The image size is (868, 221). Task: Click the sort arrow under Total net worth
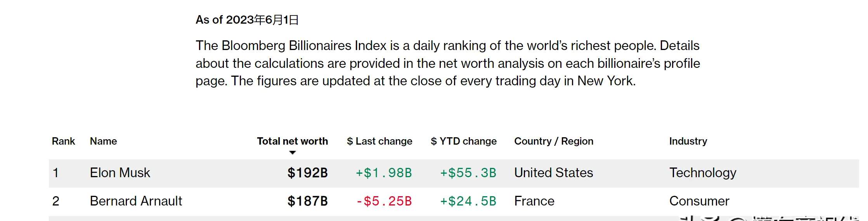[293, 153]
